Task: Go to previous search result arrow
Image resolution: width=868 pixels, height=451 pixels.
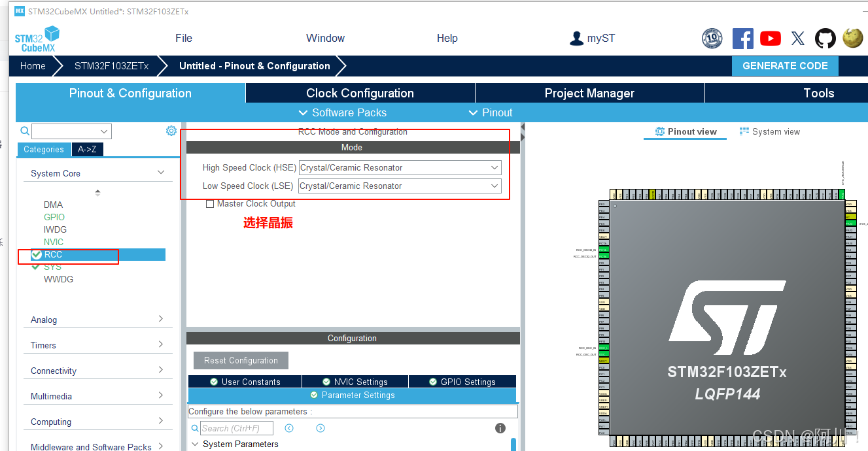Action: pos(289,428)
